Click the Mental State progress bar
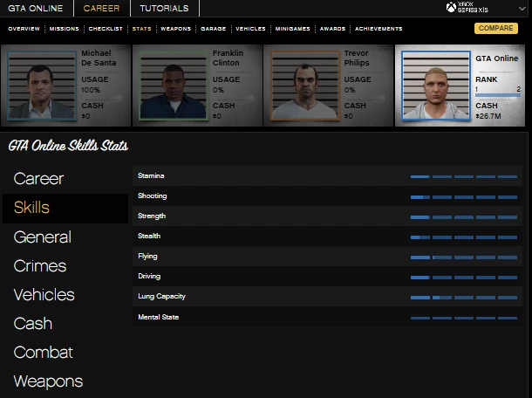Screen dimensions: 532x398 coord(464,319)
